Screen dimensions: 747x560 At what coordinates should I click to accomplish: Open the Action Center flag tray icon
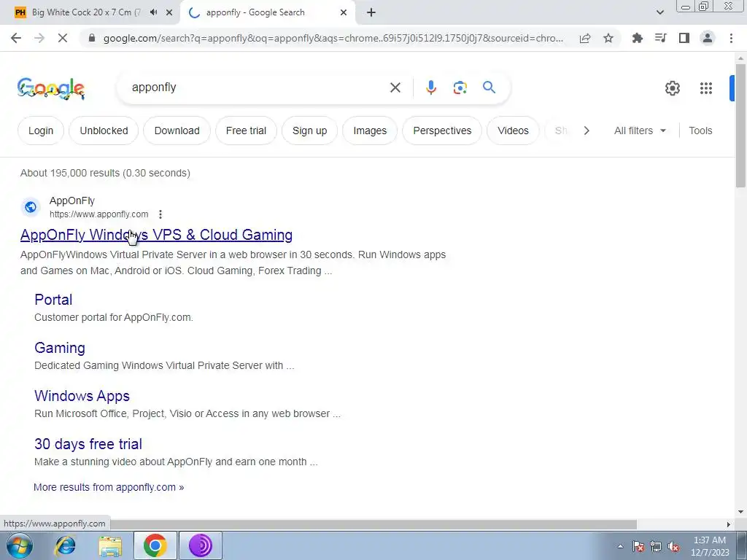tap(638, 547)
